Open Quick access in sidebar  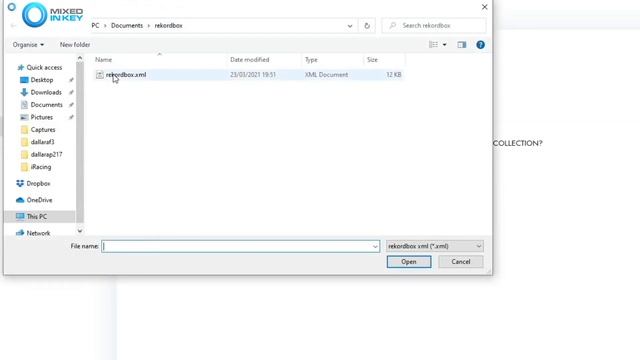tap(44, 67)
